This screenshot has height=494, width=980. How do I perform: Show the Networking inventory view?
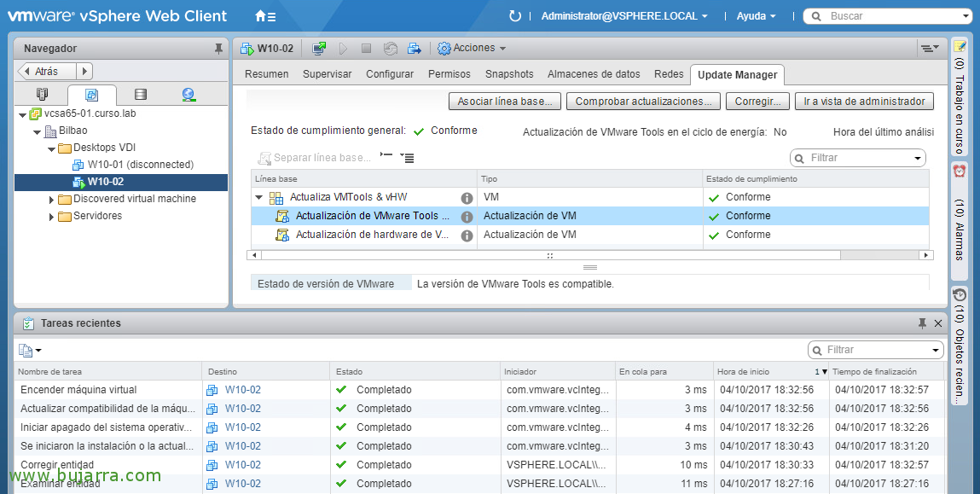[188, 95]
